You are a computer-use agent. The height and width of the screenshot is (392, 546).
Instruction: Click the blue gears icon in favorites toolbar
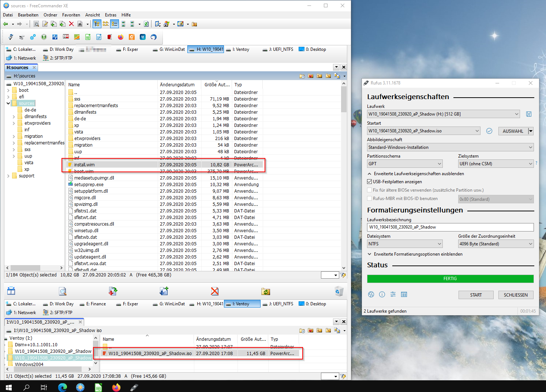33,37
